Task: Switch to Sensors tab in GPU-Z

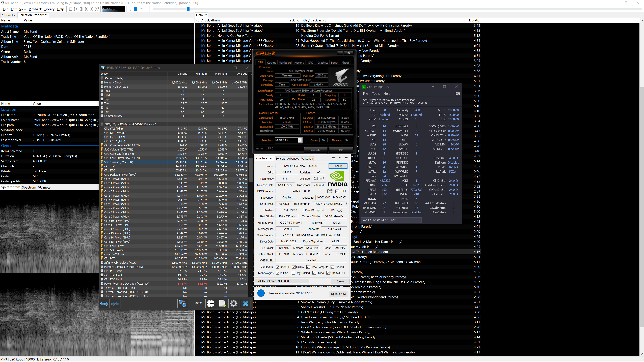Action: click(280, 159)
